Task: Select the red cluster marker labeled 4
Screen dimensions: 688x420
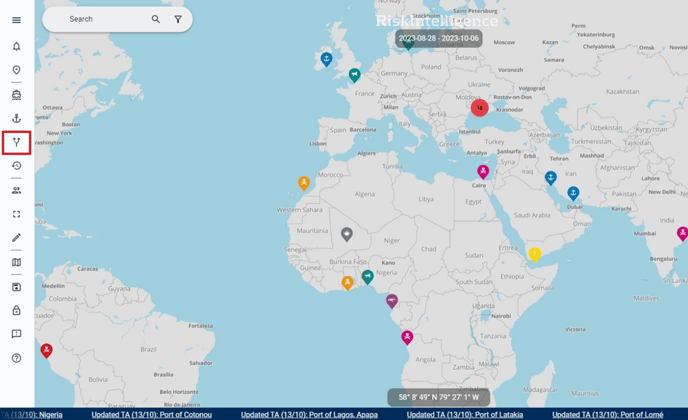Action: [x=480, y=108]
